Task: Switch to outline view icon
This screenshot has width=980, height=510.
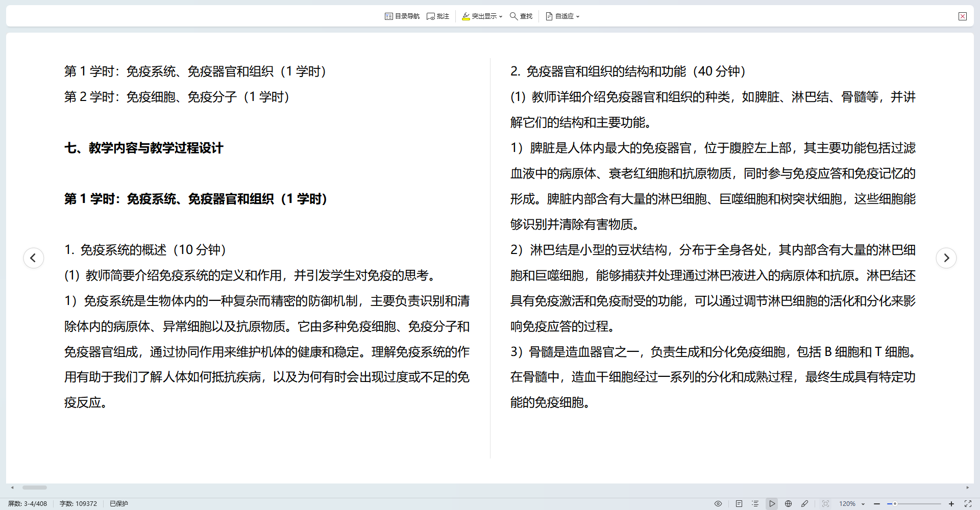Action: coord(755,504)
